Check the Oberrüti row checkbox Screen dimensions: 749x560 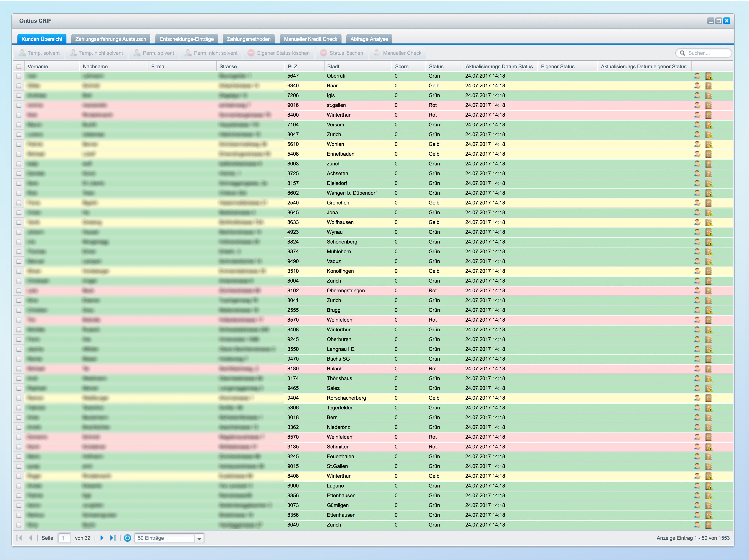tap(19, 76)
